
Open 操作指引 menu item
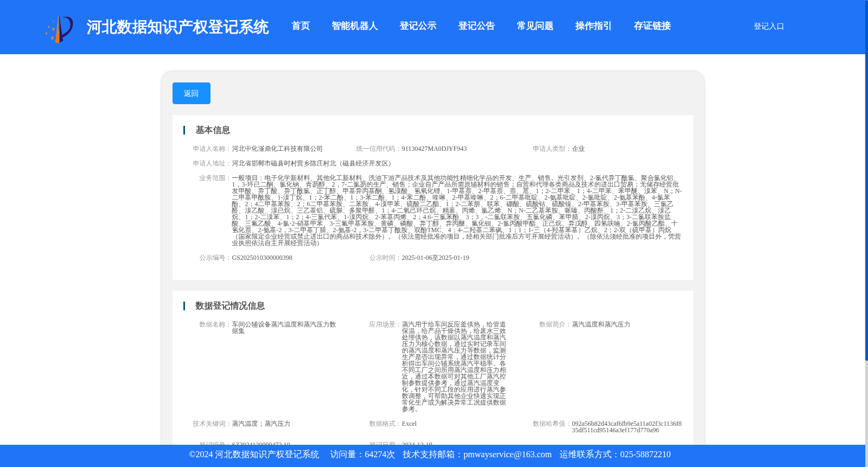tap(593, 26)
